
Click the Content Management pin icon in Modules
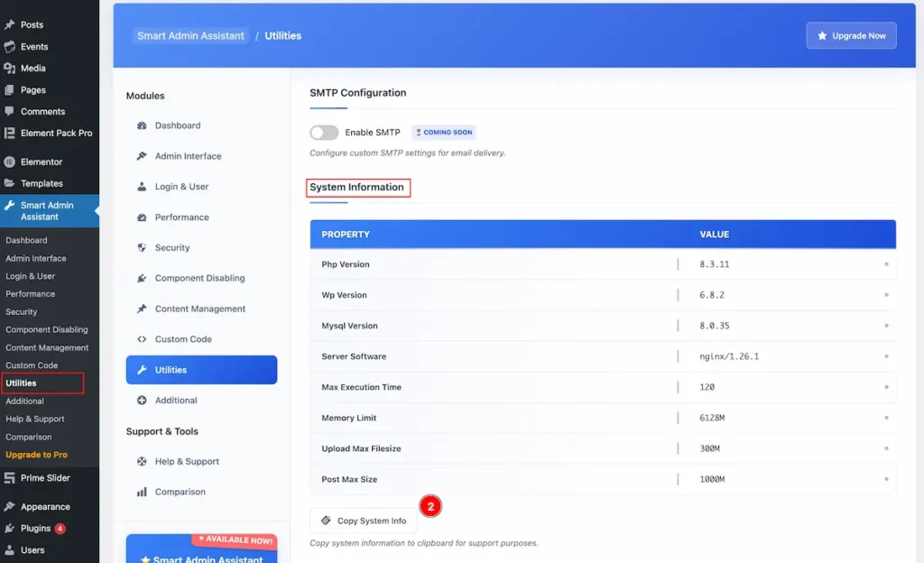point(142,309)
